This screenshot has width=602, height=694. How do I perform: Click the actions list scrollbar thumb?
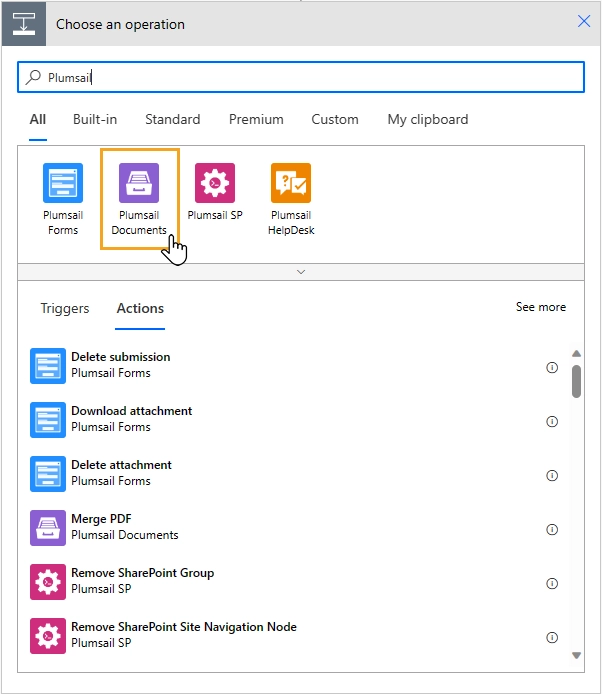coord(576,381)
